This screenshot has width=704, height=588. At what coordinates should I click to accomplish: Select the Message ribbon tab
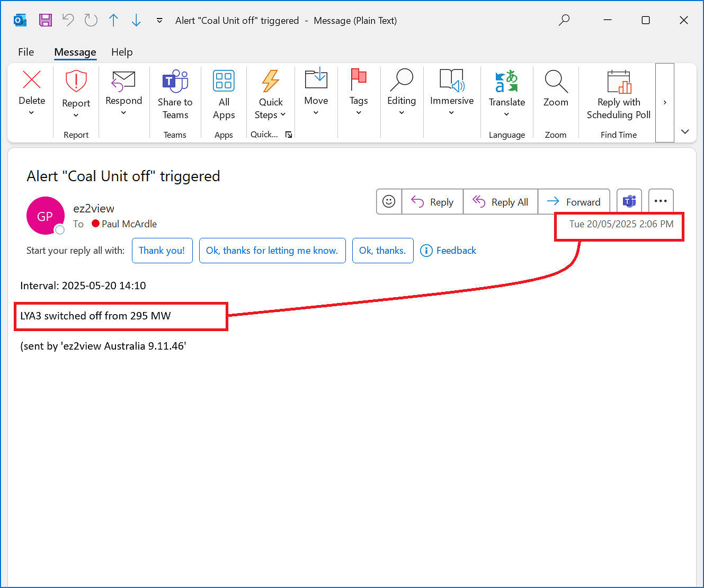[x=75, y=52]
